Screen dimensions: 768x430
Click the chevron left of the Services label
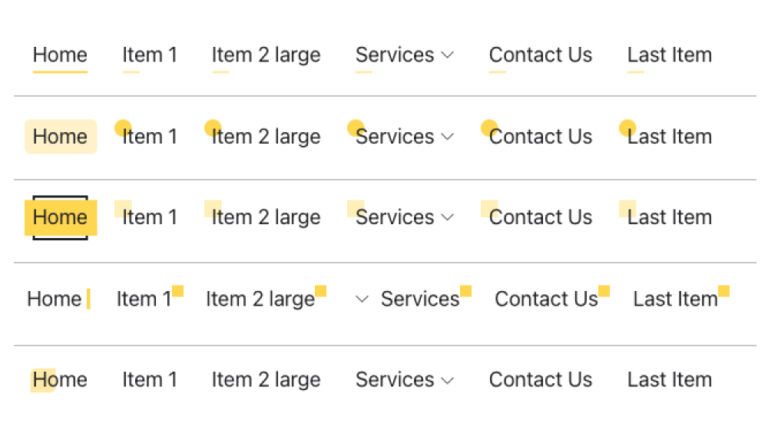pos(362,299)
